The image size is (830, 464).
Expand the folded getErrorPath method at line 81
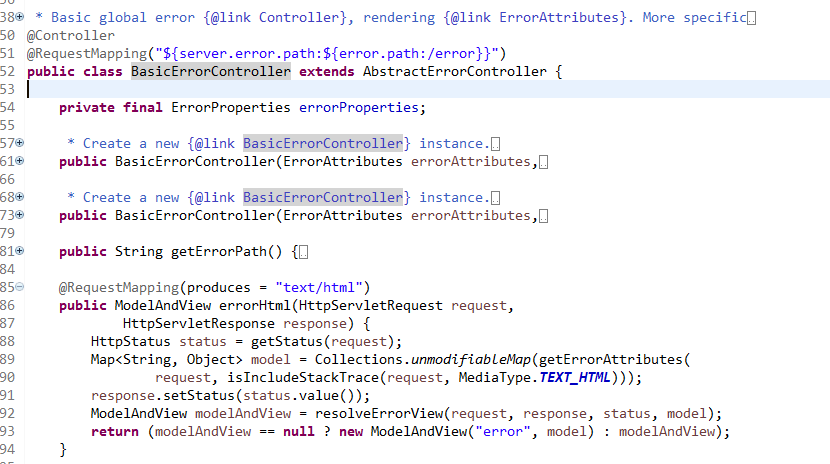tap(20, 251)
